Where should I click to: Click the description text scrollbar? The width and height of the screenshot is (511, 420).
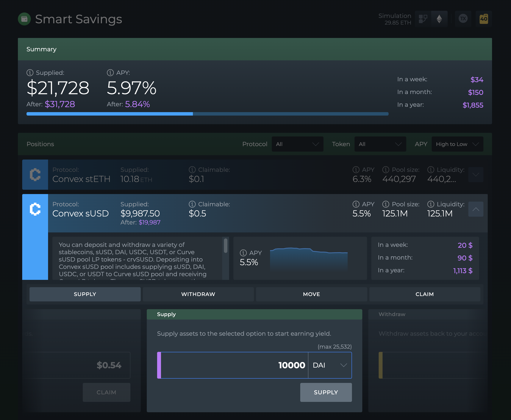tap(225, 246)
